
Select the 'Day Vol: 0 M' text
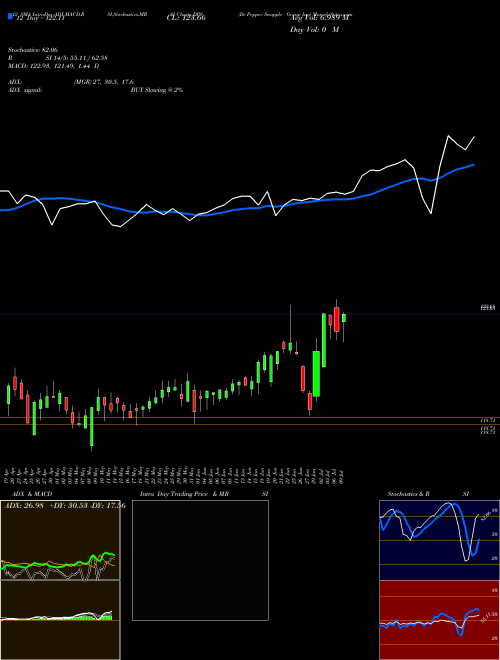[314, 30]
